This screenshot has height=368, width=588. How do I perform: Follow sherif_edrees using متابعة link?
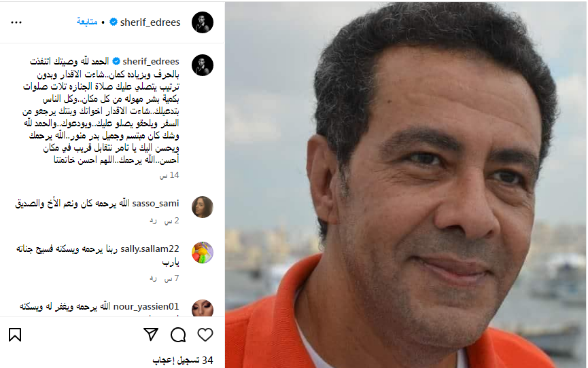[87, 22]
